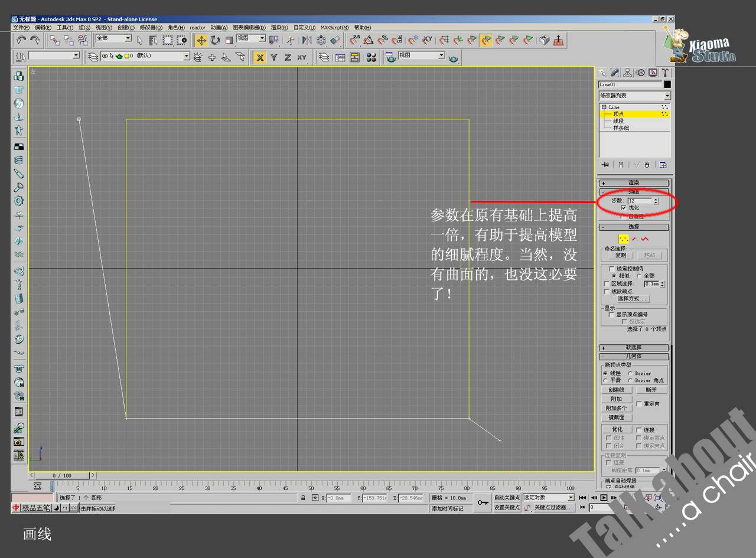Click the 附加多个 button
The height and width of the screenshot is (558, 756).
(617, 409)
